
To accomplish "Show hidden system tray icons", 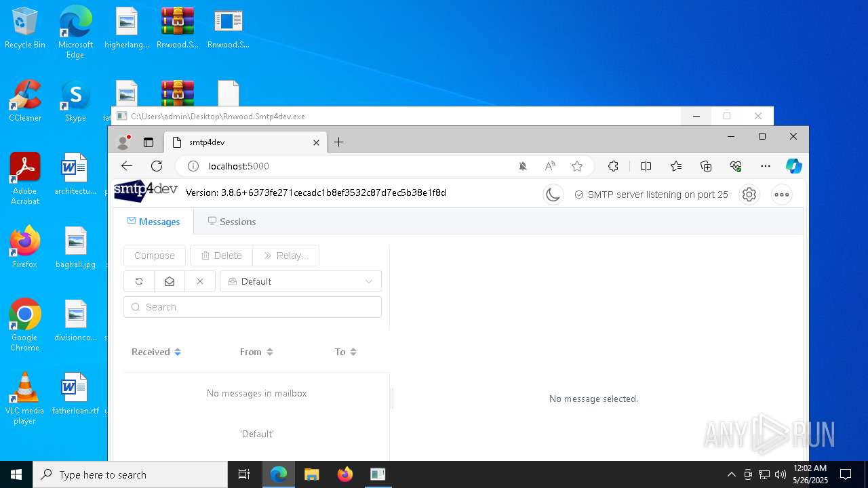I will pyautogui.click(x=731, y=474).
